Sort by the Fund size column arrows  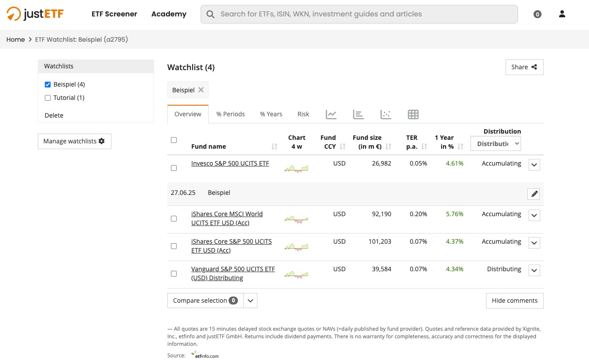click(x=388, y=146)
